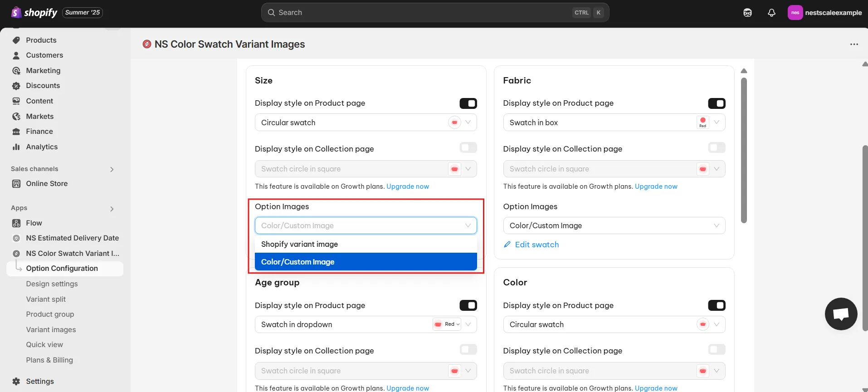Open the Products icon in sidebar
Image resolution: width=868 pixels, height=392 pixels.
tap(16, 40)
